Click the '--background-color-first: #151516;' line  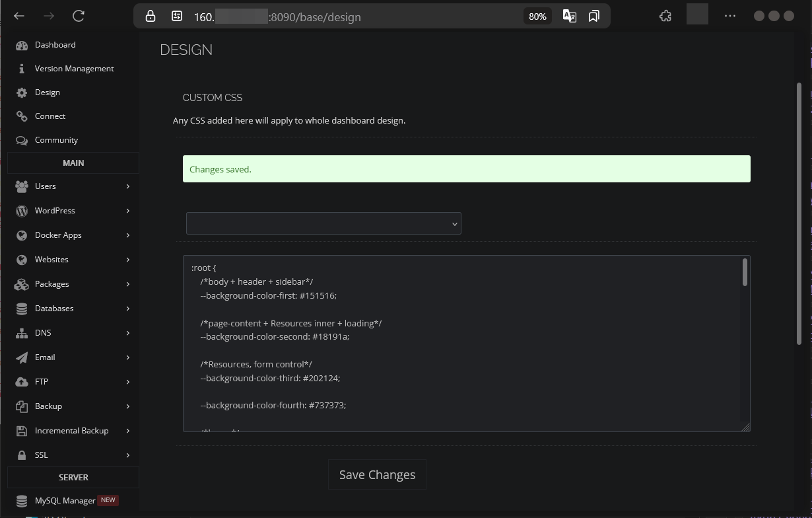pyautogui.click(x=268, y=295)
